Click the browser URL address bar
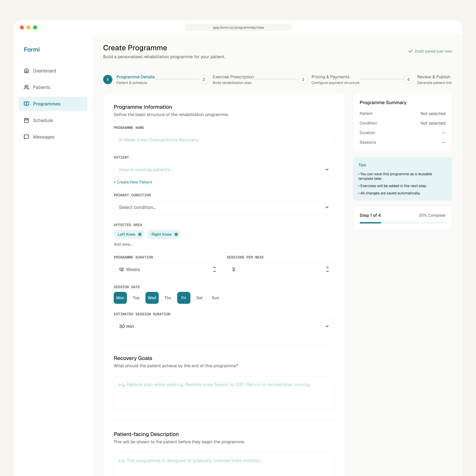 tap(239, 27)
